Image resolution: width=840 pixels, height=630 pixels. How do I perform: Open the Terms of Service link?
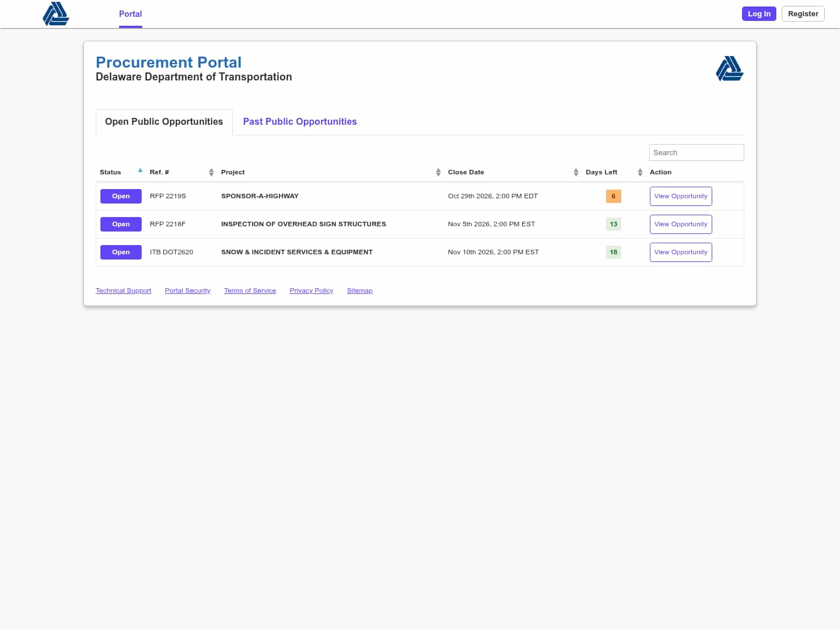pyautogui.click(x=250, y=290)
